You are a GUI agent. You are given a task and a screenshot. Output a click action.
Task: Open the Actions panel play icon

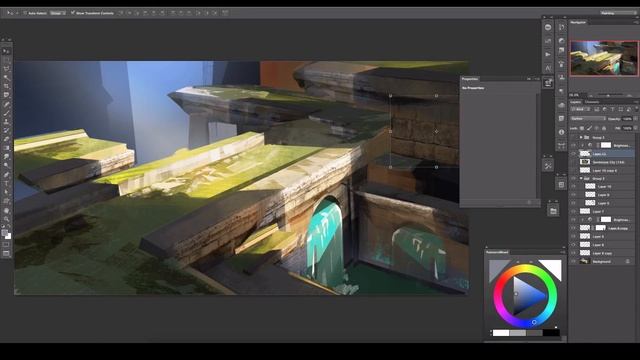pyautogui.click(x=548, y=54)
